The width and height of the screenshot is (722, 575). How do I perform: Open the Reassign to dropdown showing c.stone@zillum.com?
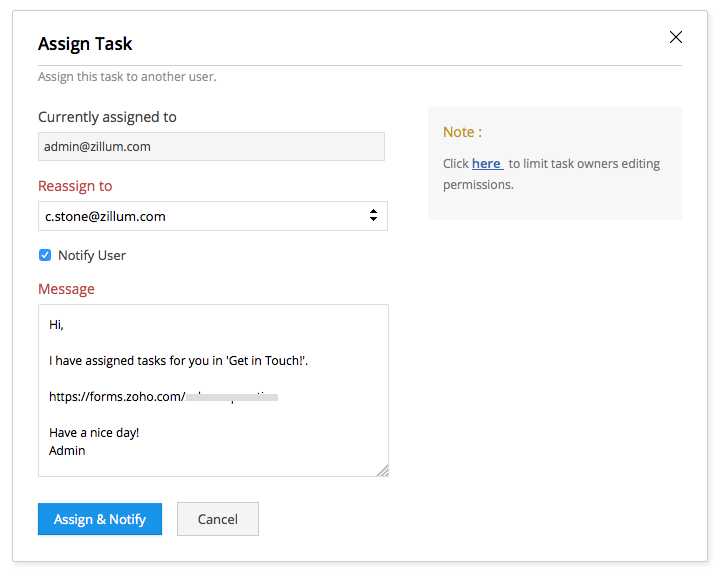click(x=200, y=216)
